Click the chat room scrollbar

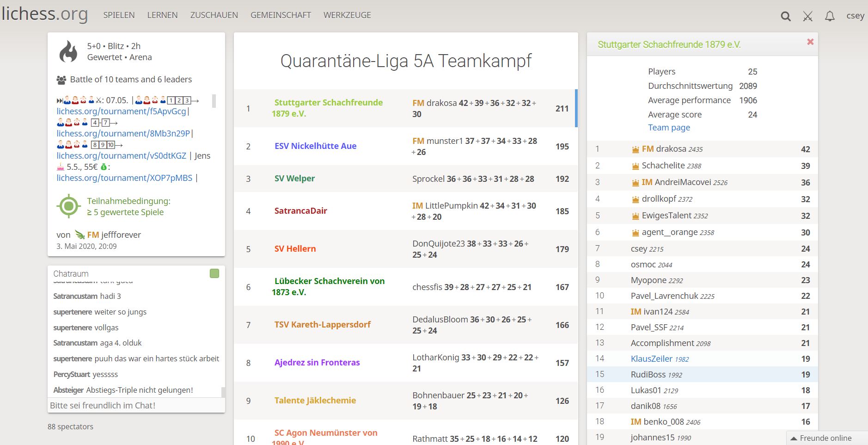(223, 392)
